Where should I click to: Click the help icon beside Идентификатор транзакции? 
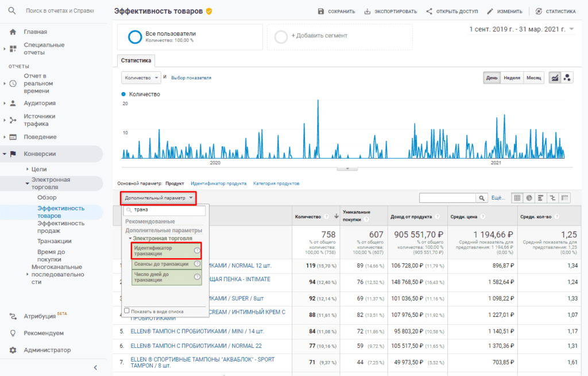[x=197, y=251]
